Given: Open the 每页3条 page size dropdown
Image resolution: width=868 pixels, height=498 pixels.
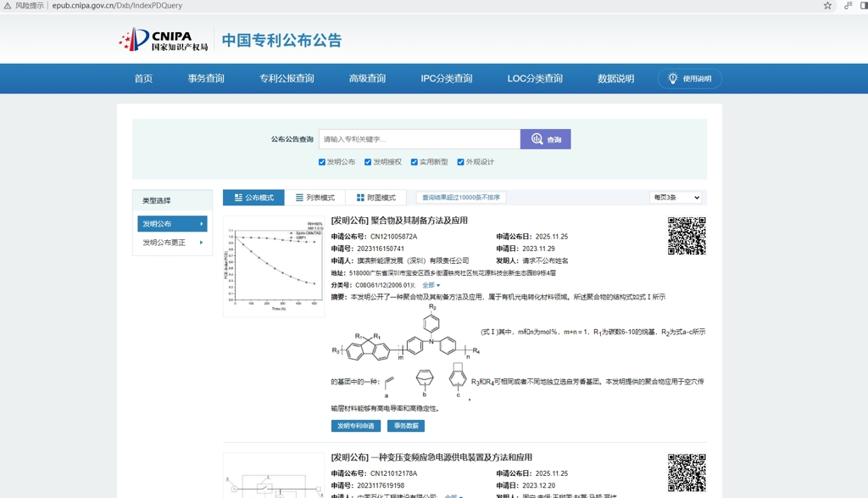Looking at the screenshot, I should tap(676, 198).
